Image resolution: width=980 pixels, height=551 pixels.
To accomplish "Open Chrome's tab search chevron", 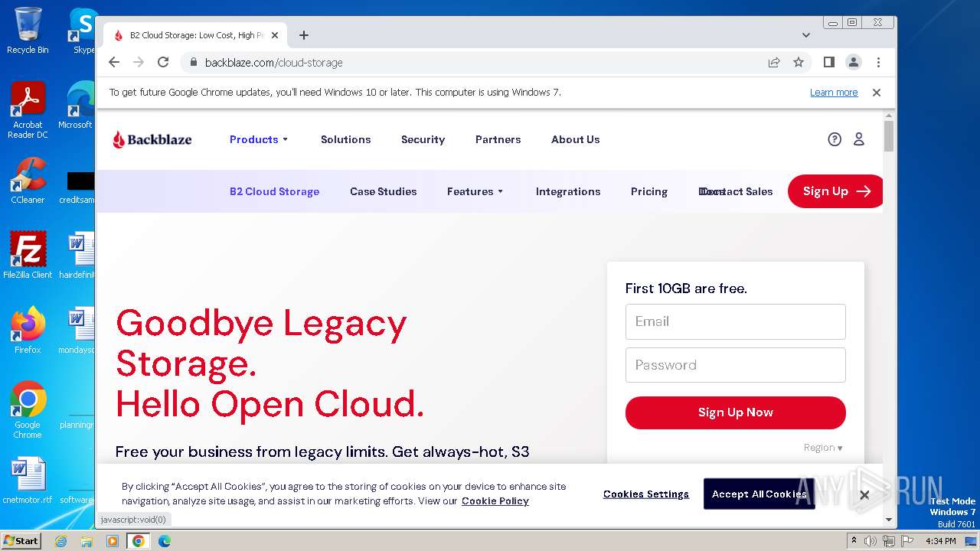I will click(806, 35).
